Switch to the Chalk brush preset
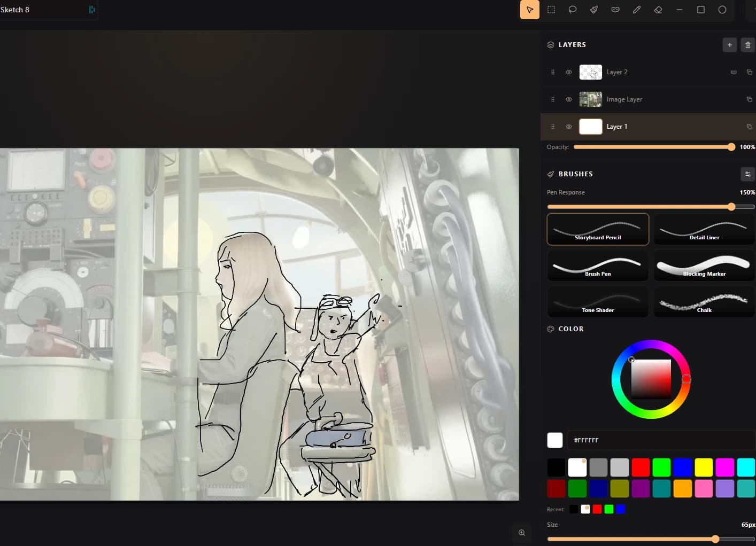The height and width of the screenshot is (546, 756). (704, 302)
